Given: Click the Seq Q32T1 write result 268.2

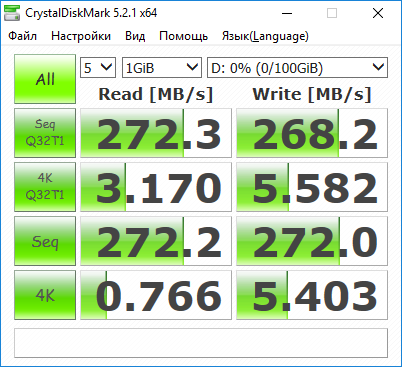Looking at the screenshot, I should pos(312,133).
